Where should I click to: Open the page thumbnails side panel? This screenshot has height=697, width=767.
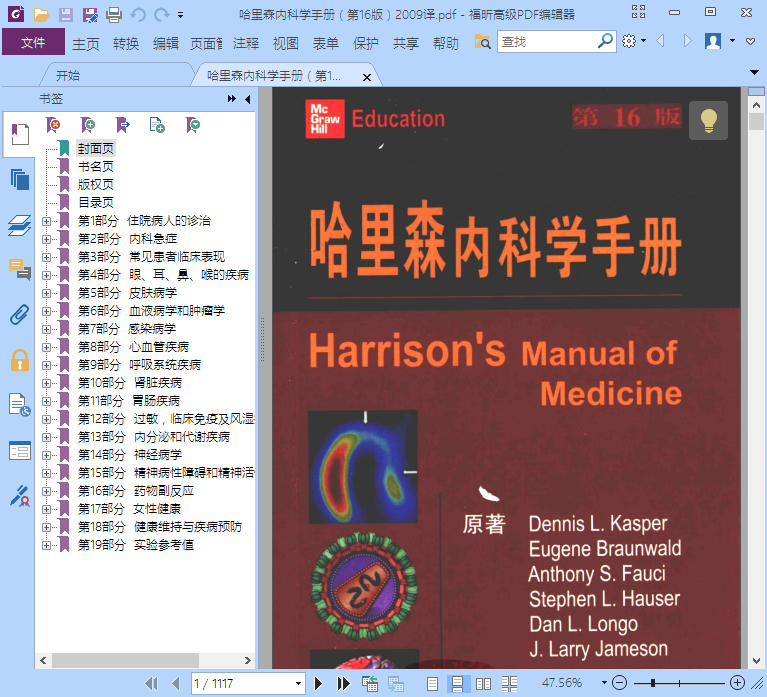pyautogui.click(x=20, y=180)
